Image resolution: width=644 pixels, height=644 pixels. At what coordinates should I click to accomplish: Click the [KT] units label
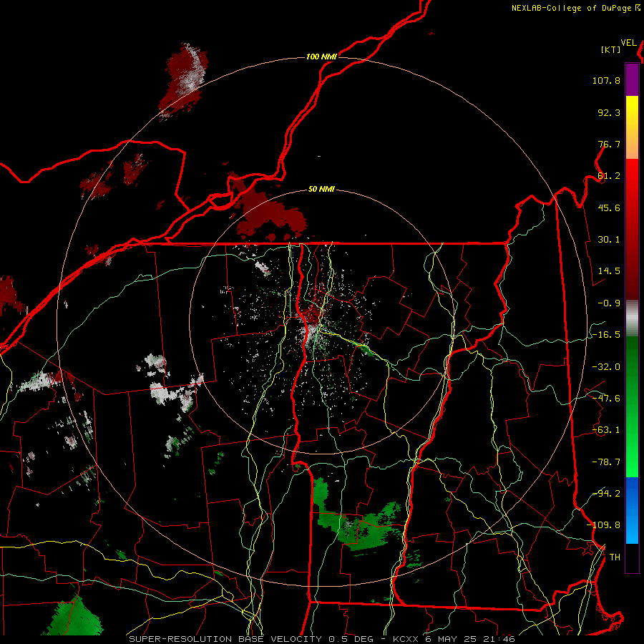click(x=611, y=49)
